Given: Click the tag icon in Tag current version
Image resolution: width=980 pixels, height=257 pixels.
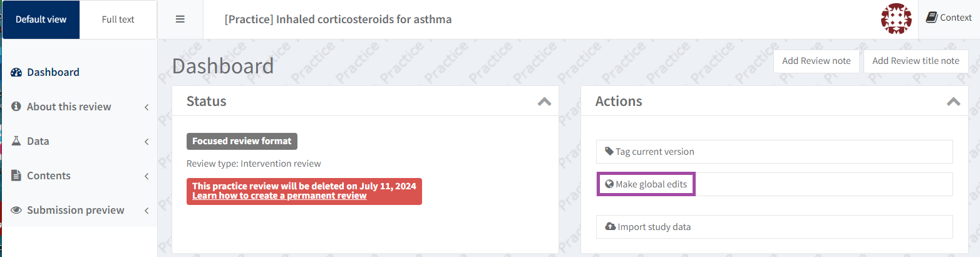Looking at the screenshot, I should (x=609, y=152).
